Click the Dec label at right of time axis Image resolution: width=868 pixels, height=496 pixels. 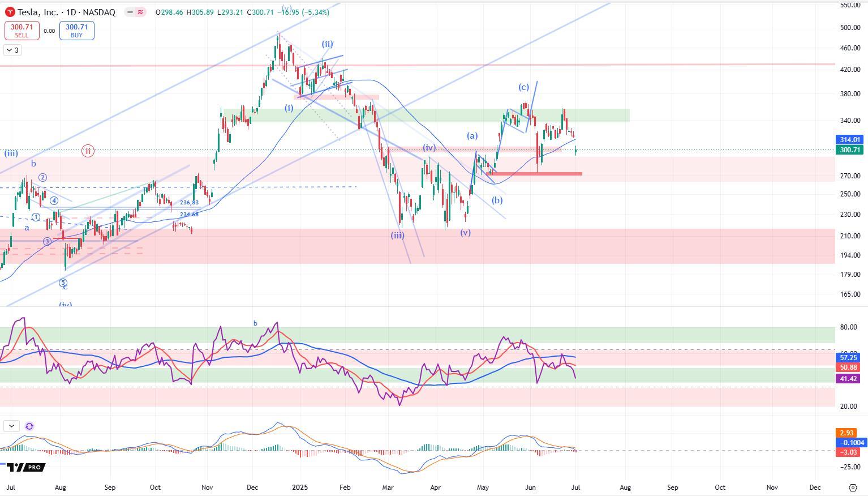point(815,488)
